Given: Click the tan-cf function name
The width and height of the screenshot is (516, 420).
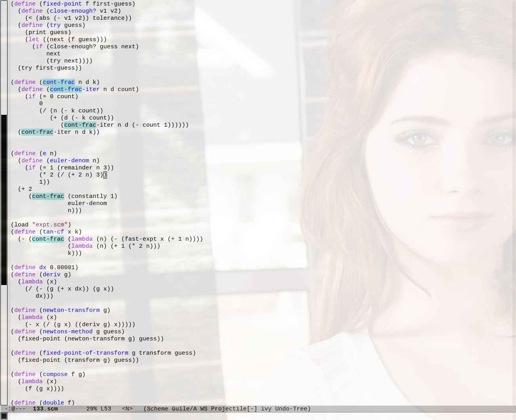Looking at the screenshot, I should pos(53,232).
